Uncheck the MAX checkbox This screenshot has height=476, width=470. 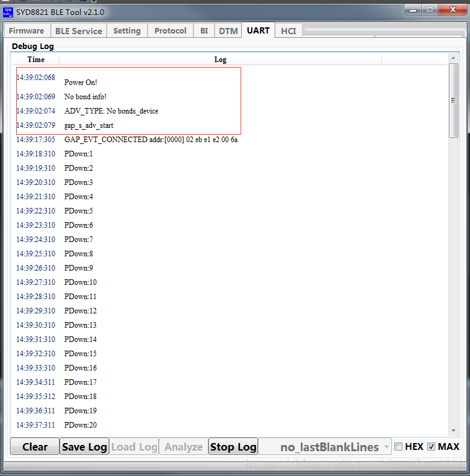pyautogui.click(x=431, y=447)
